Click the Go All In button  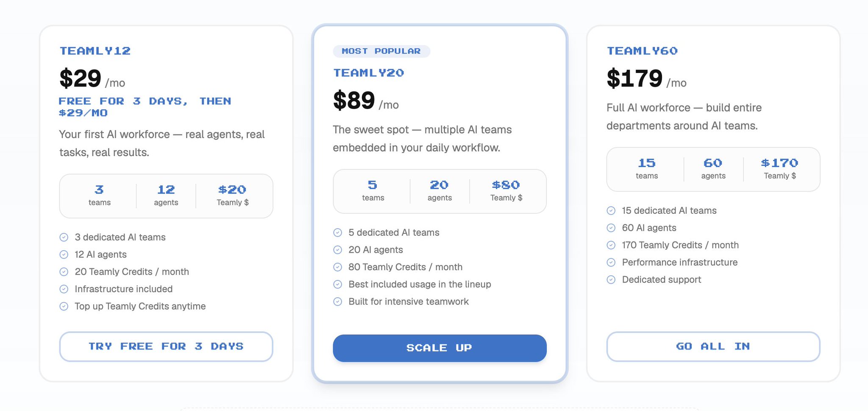tap(713, 347)
